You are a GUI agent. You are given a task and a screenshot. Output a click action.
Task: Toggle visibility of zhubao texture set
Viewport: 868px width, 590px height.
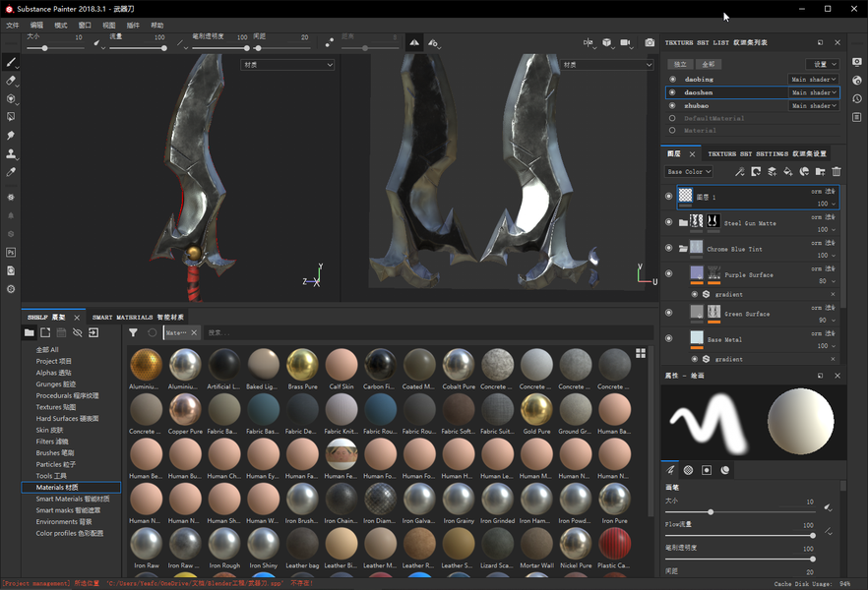click(672, 105)
